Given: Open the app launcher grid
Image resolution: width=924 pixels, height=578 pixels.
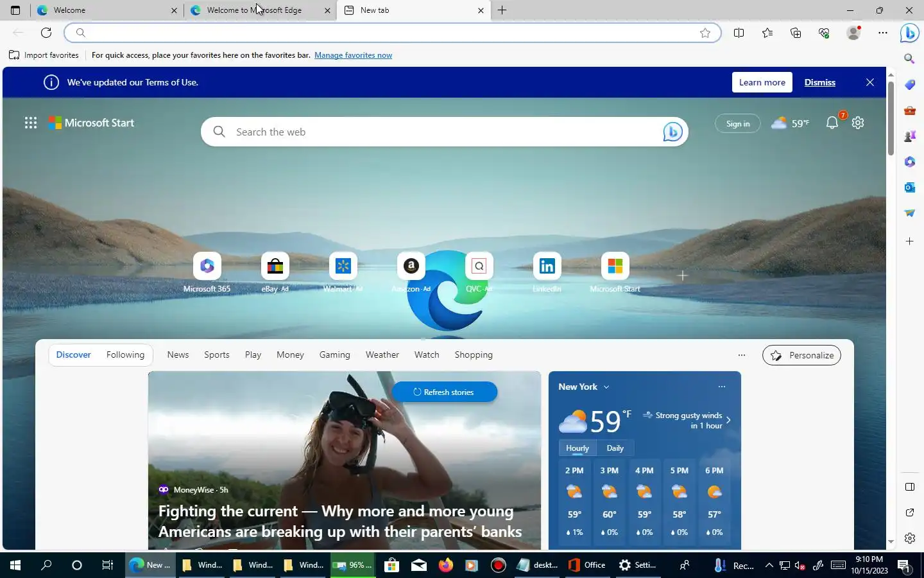Looking at the screenshot, I should point(30,123).
